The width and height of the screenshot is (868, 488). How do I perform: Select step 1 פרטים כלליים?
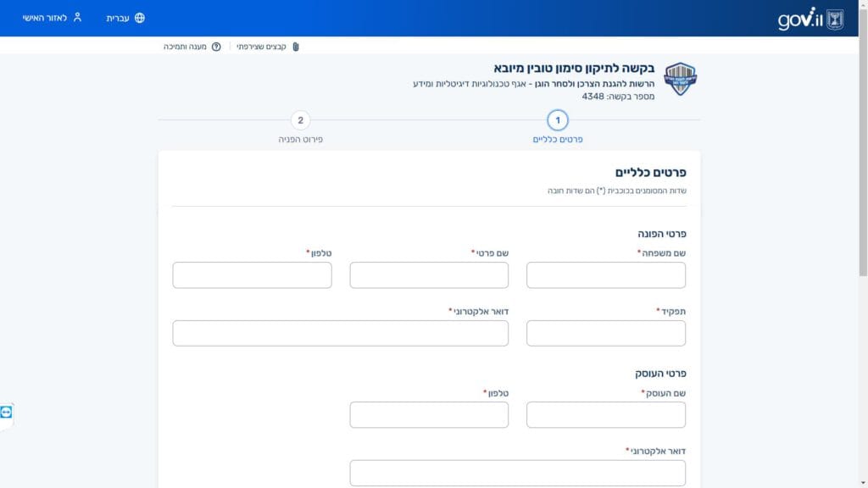(558, 120)
